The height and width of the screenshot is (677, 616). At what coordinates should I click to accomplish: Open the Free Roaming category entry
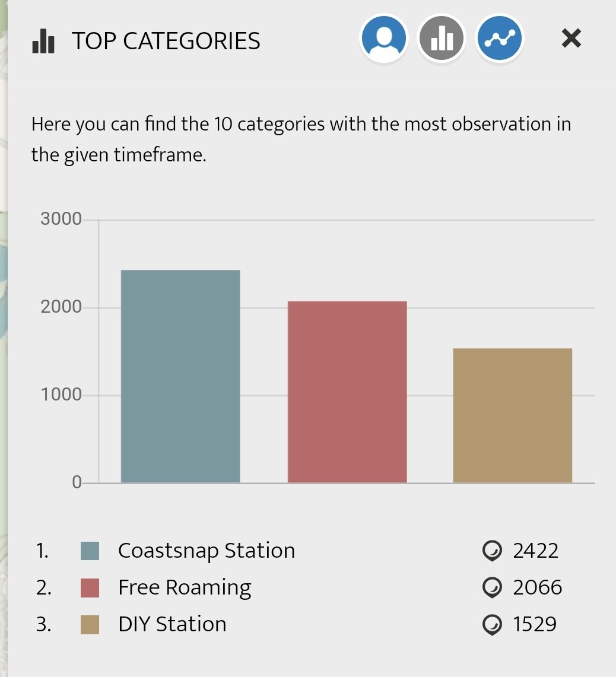[185, 588]
